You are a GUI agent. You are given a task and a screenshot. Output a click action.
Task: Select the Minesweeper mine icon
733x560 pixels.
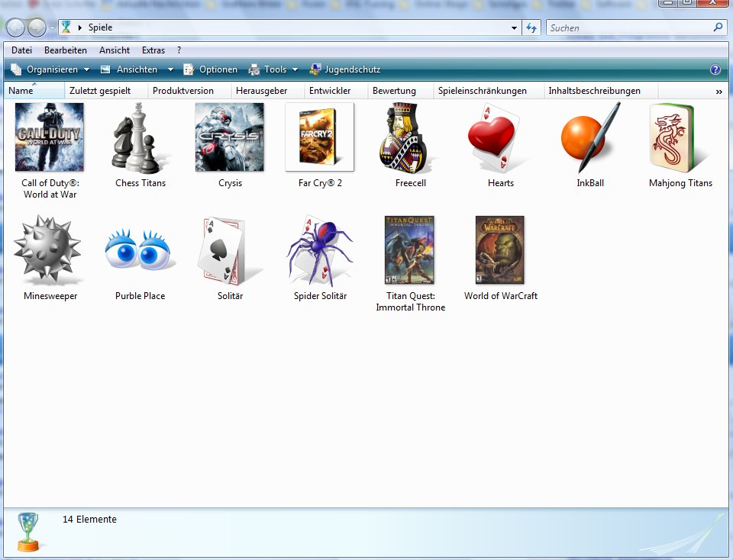(47, 249)
